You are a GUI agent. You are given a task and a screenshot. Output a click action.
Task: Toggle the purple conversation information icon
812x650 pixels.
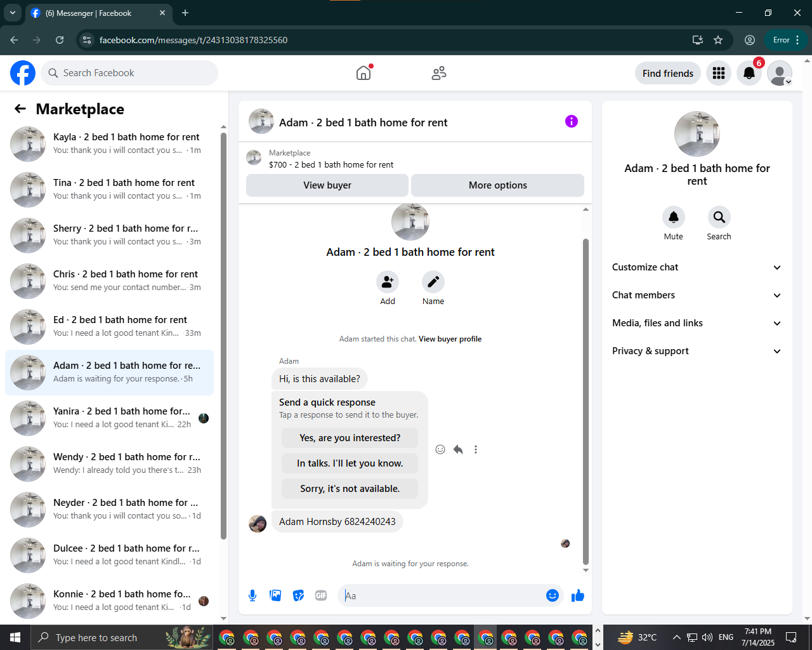click(x=572, y=121)
